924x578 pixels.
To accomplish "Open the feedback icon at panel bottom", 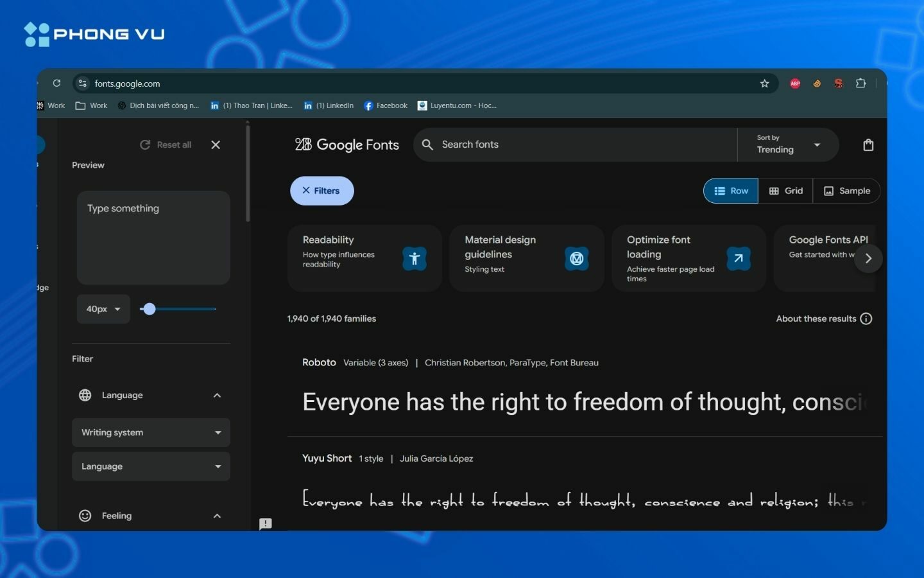I will pyautogui.click(x=266, y=524).
